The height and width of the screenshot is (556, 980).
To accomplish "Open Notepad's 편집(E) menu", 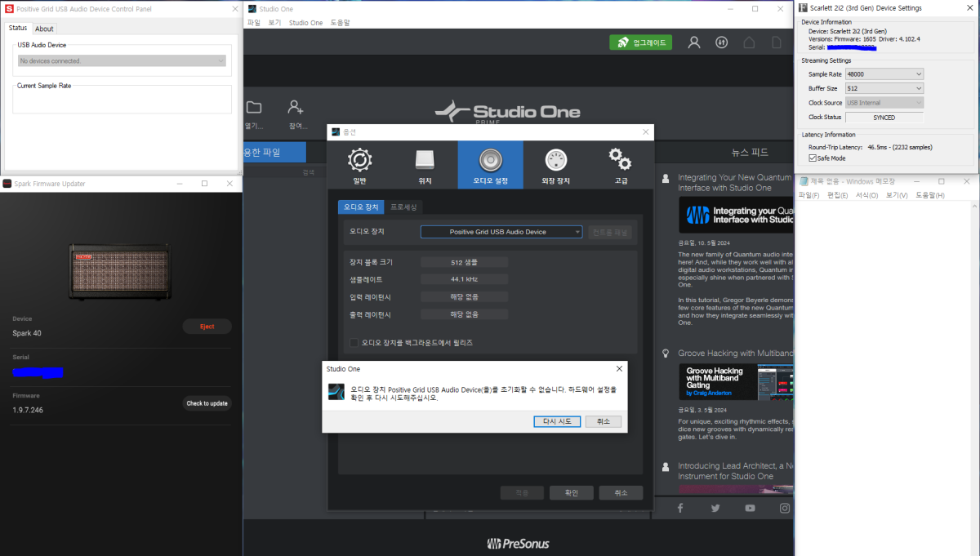I will point(838,196).
